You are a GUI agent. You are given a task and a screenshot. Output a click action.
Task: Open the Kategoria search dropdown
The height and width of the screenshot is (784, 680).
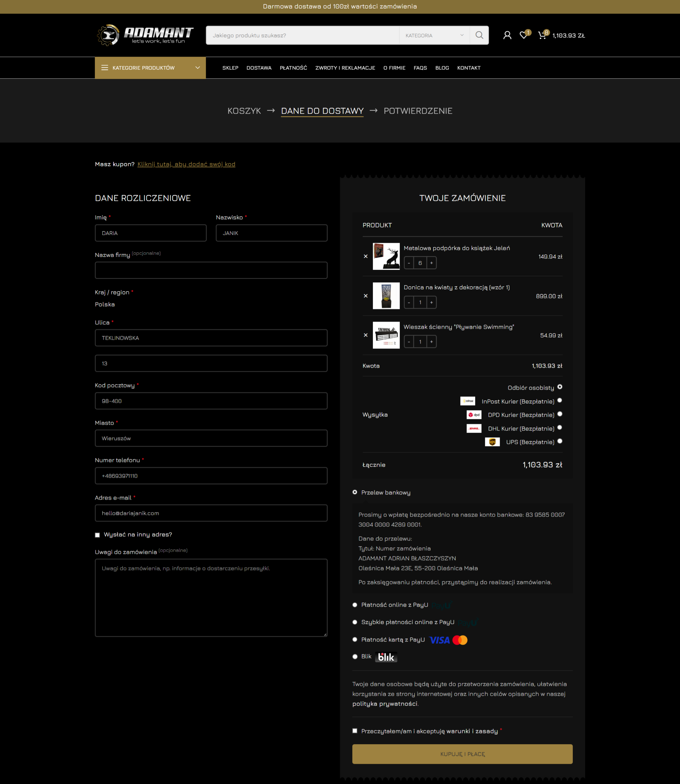pos(434,35)
